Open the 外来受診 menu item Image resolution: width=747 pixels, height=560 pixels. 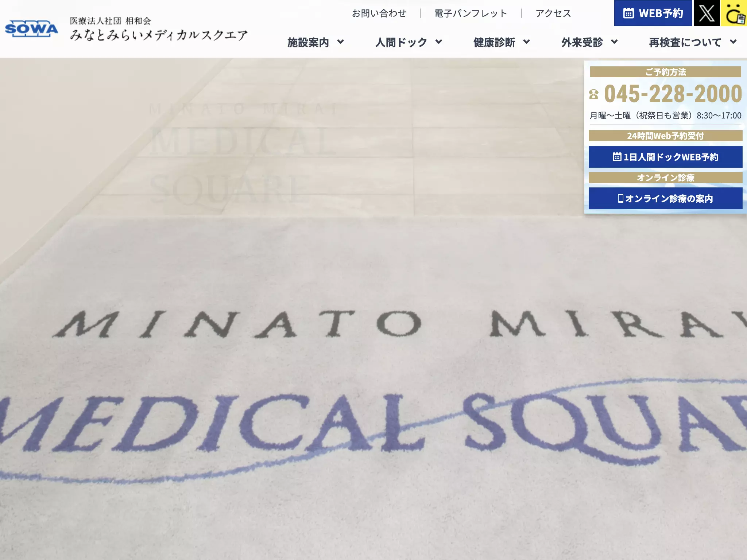coord(582,42)
